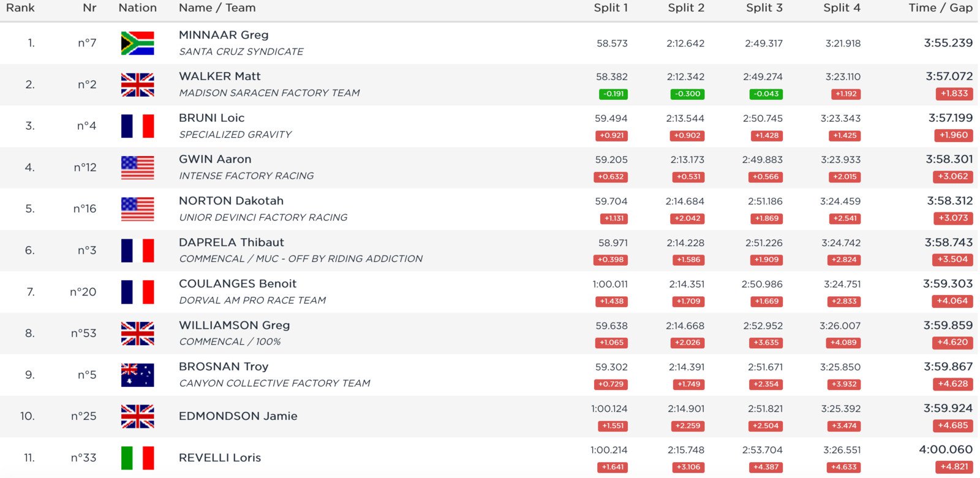Click Daprela's Split 1 time 58.971

(613, 243)
